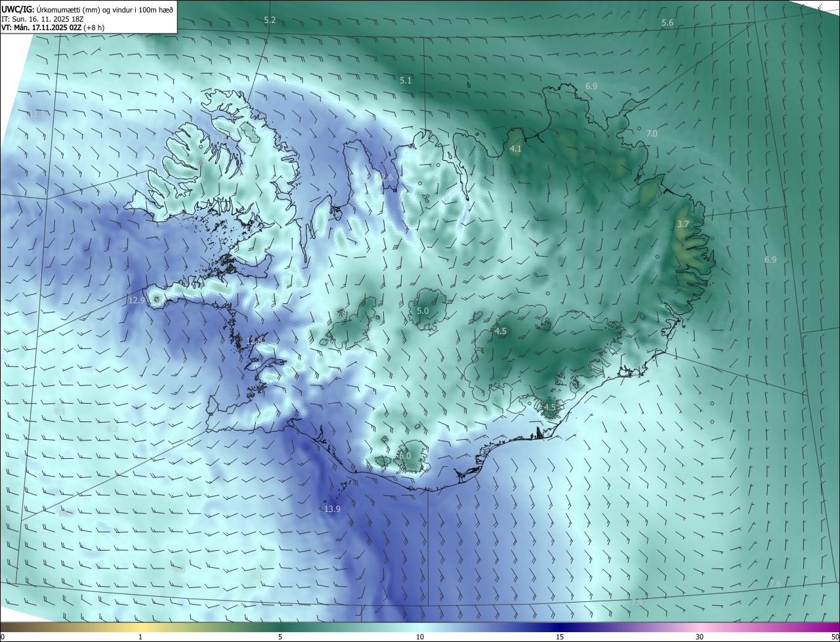The image size is (840, 642).
Task: Click the 5.1 value north of Iceland
Action: (x=406, y=81)
